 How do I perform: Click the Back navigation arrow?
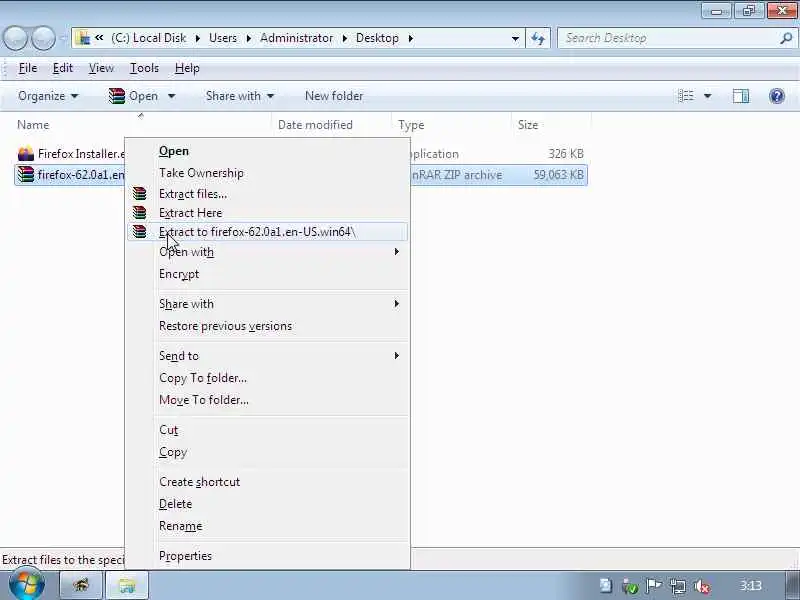pos(15,38)
